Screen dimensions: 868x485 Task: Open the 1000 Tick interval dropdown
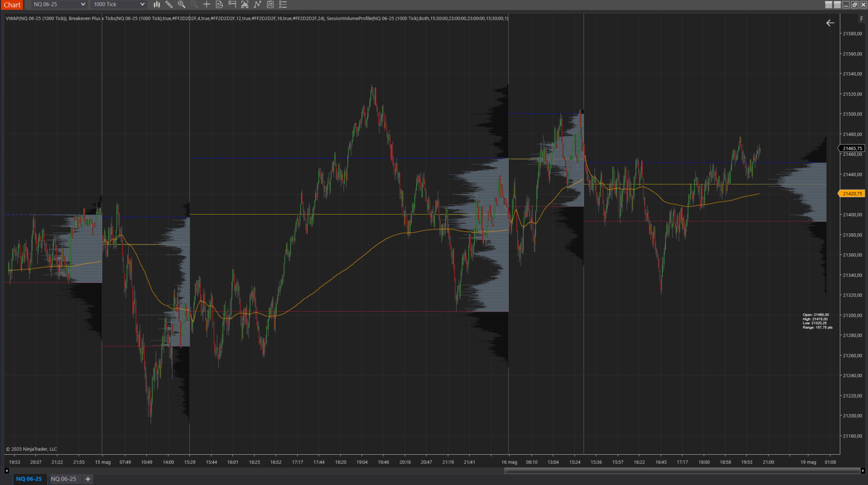tap(118, 5)
